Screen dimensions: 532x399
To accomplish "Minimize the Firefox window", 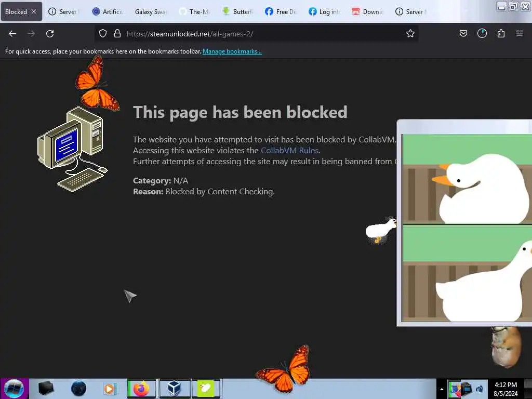I will pos(501,6).
